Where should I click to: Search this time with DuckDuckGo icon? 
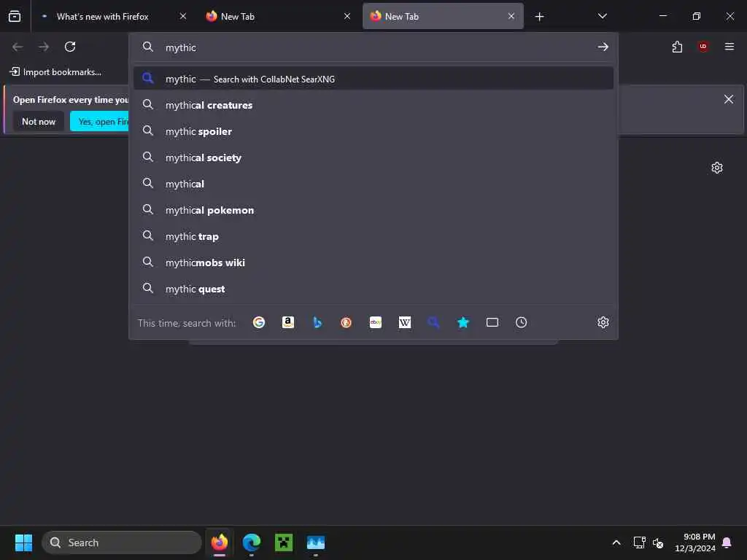tap(347, 322)
